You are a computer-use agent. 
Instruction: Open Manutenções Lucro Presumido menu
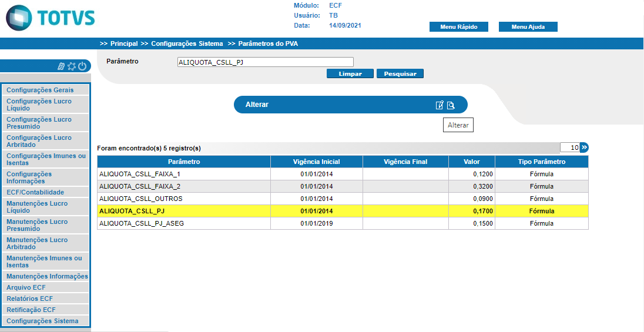click(46, 225)
